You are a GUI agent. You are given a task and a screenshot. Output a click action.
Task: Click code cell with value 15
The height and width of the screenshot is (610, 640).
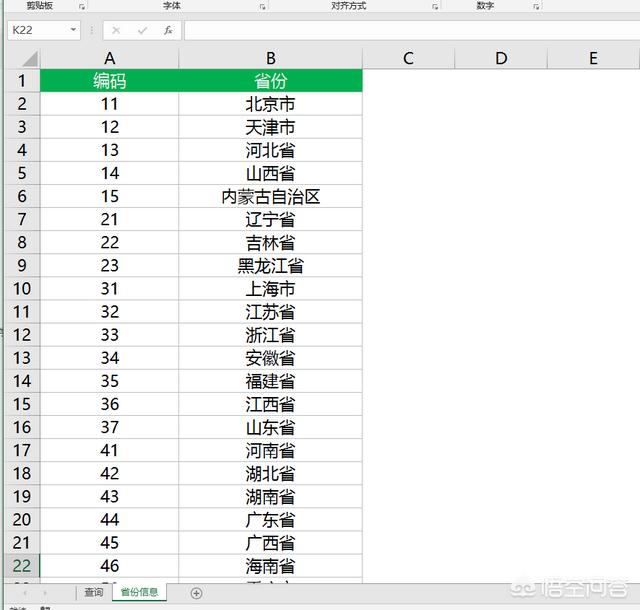(109, 196)
